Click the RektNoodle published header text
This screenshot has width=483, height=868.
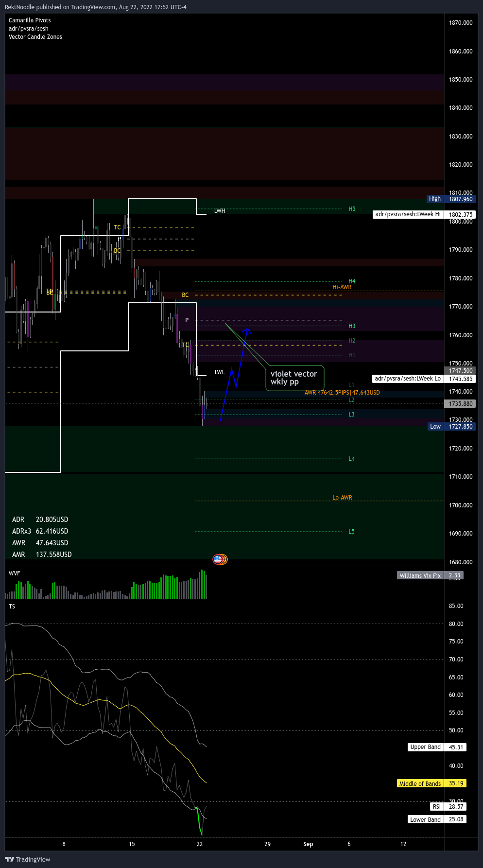(x=95, y=7)
